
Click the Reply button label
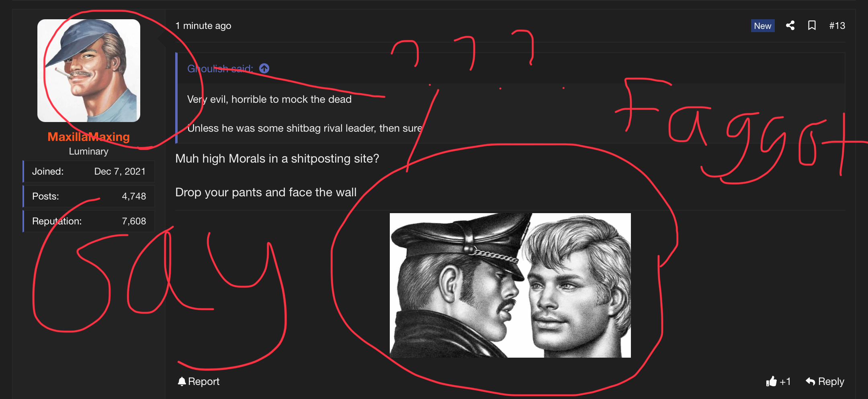pyautogui.click(x=831, y=381)
